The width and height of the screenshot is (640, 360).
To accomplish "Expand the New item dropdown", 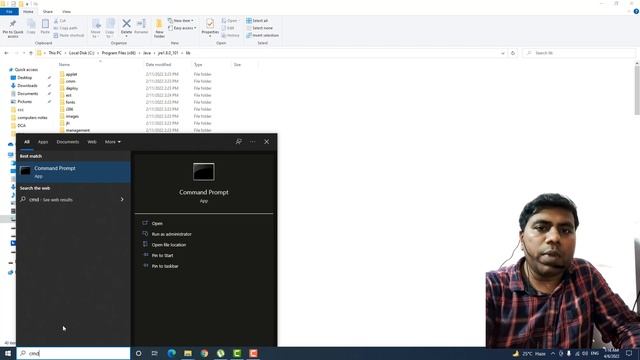I will click(x=181, y=20).
